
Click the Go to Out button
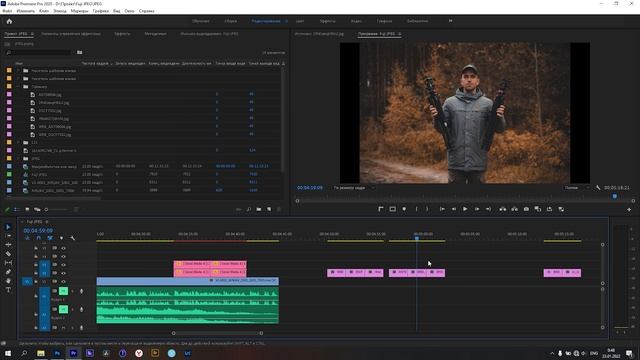[x=488, y=209]
